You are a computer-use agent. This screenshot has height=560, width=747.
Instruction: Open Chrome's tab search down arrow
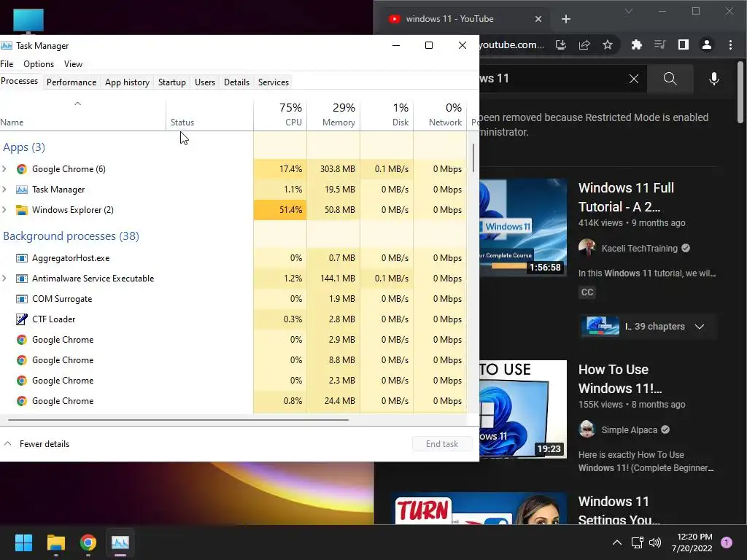click(629, 11)
